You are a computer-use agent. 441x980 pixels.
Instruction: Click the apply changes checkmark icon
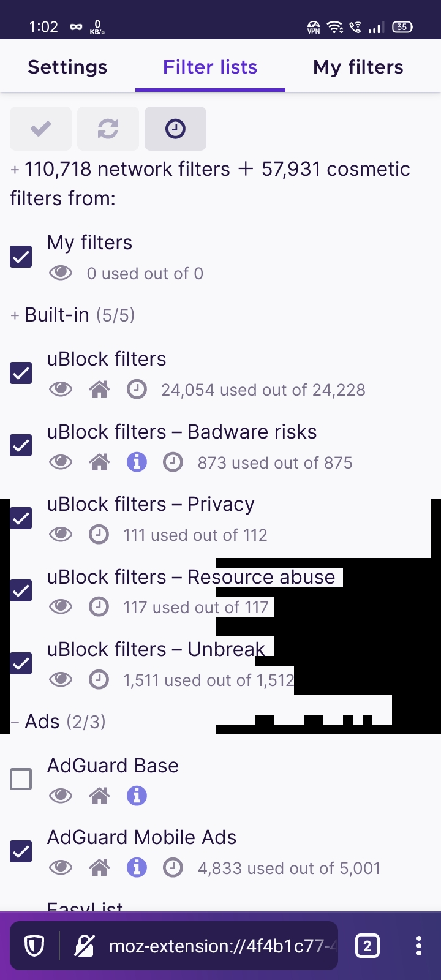pos(40,129)
